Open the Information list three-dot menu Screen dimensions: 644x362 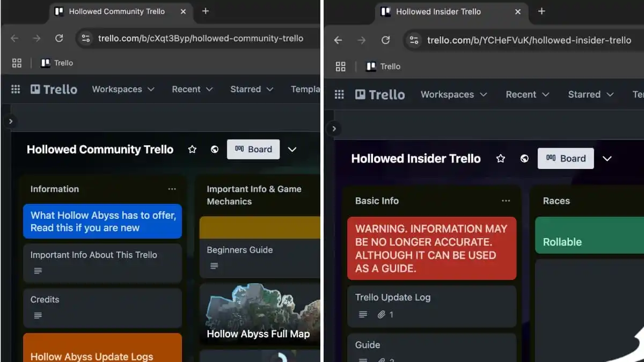click(x=172, y=189)
